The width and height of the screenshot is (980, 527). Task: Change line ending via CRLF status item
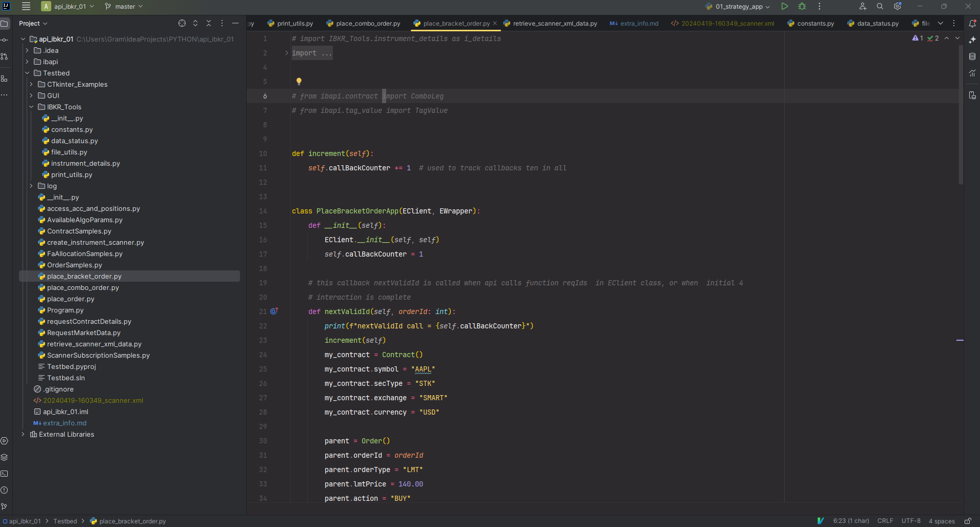[886, 521]
